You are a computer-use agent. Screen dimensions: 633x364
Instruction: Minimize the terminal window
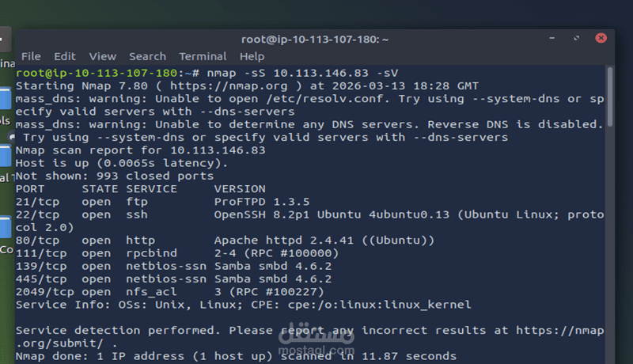tap(552, 38)
